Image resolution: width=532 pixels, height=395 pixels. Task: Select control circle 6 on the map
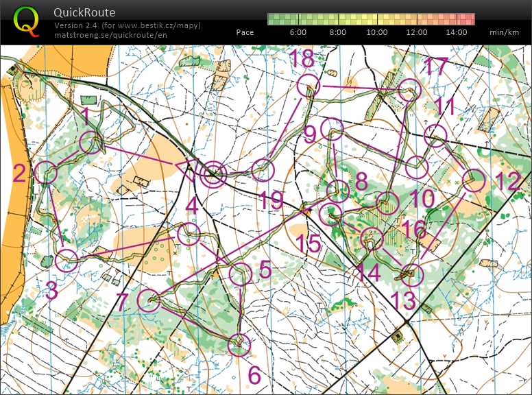click(x=239, y=344)
